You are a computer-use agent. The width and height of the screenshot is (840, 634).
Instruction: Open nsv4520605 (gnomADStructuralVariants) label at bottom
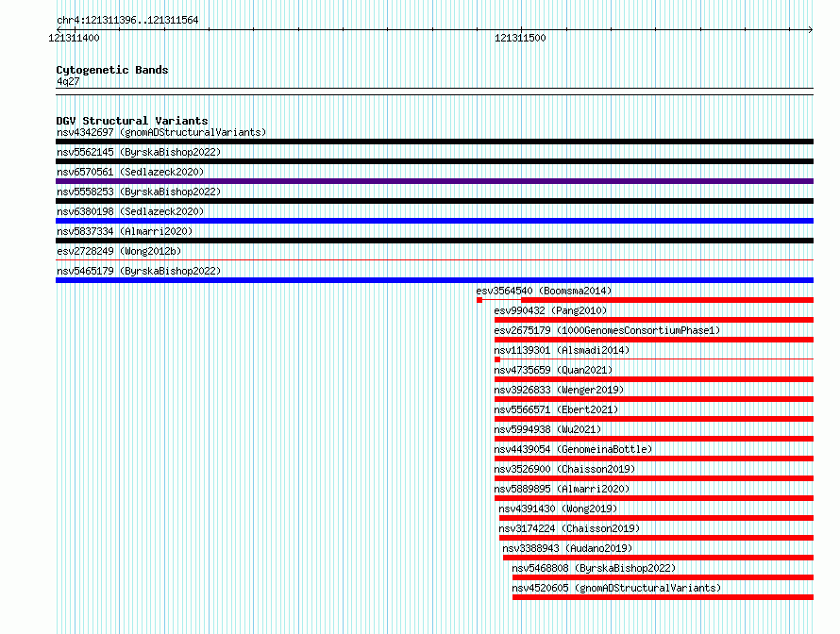[616, 588]
